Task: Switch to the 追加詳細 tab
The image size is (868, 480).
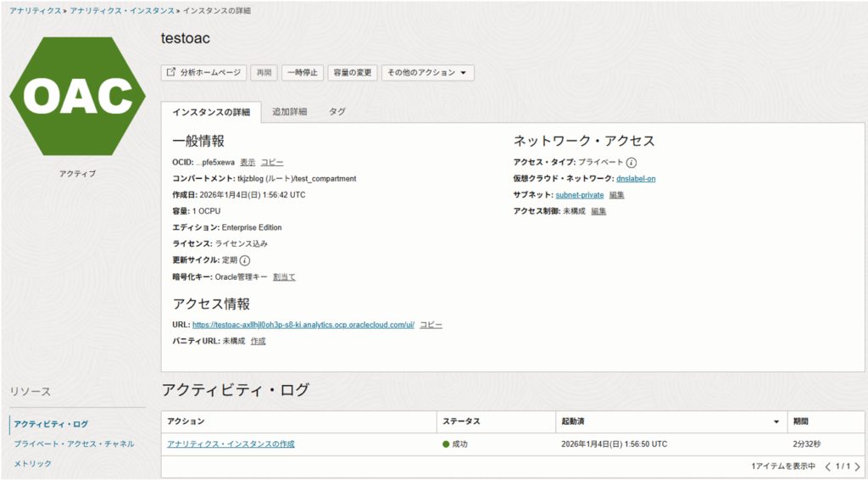Action: click(289, 112)
